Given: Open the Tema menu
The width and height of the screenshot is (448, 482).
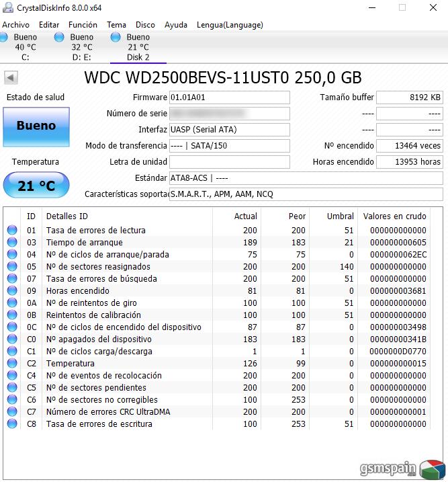Looking at the screenshot, I should coord(116,25).
